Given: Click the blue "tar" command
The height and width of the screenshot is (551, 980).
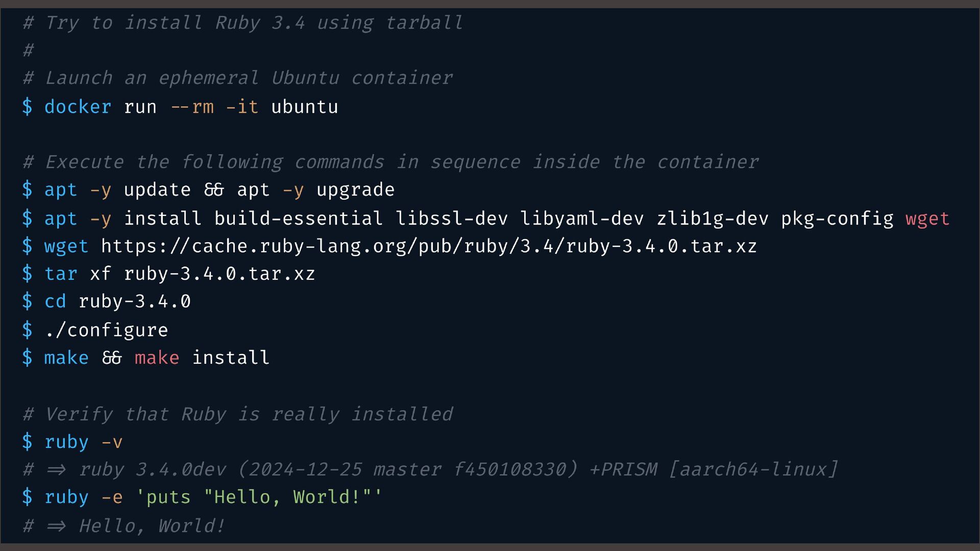Looking at the screenshot, I should coord(61,274).
